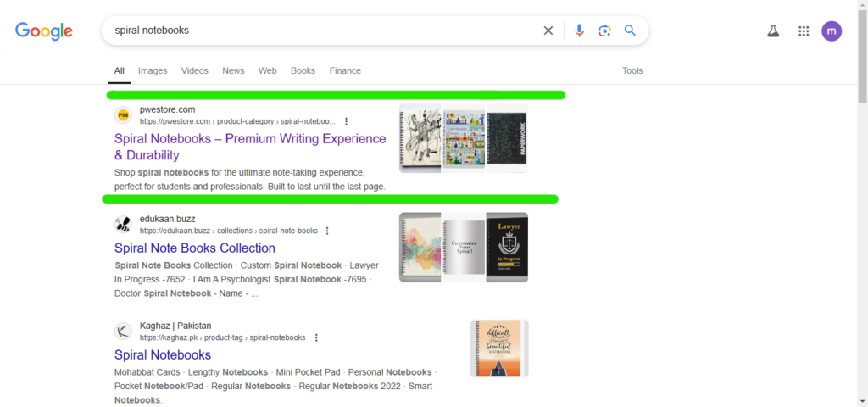Click the pwestore.com breadcrumb URL
This screenshot has height=407, width=868.
point(237,121)
